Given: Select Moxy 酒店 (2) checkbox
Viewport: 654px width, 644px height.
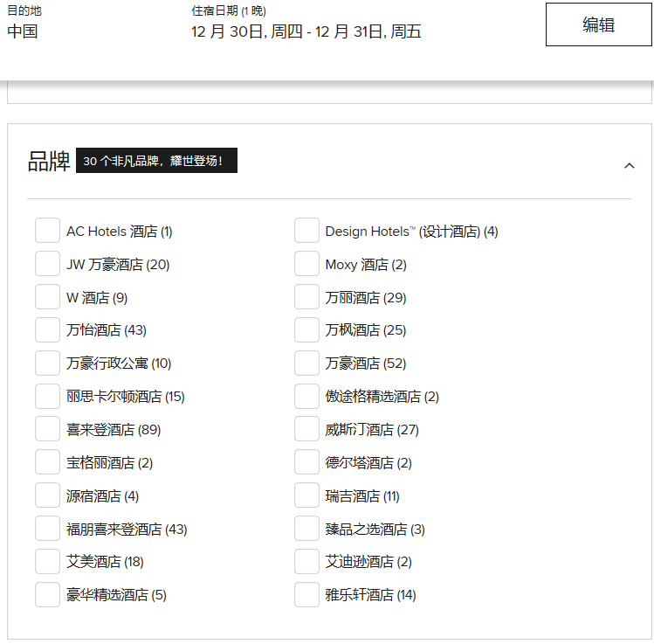Looking at the screenshot, I should tap(307, 263).
